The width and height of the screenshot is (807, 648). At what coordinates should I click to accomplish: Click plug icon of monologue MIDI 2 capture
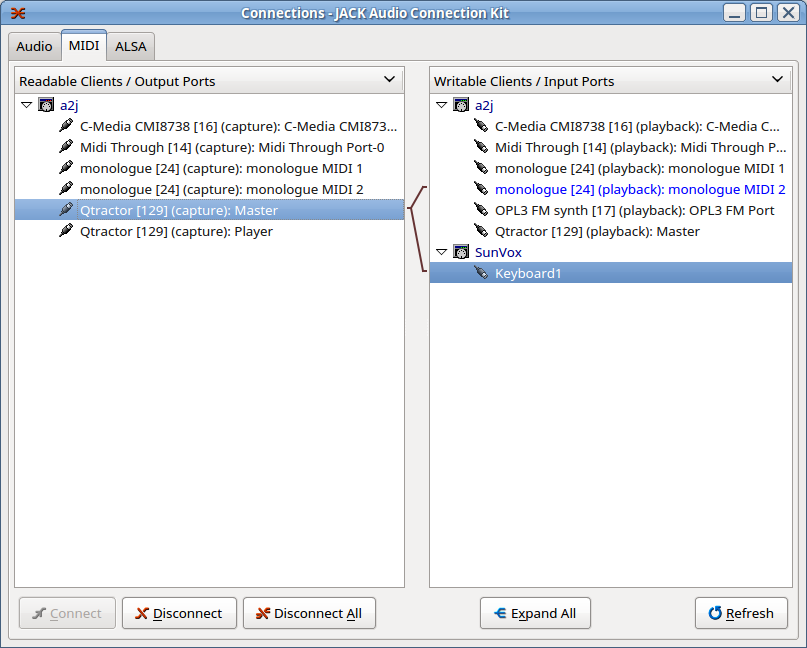point(66,189)
